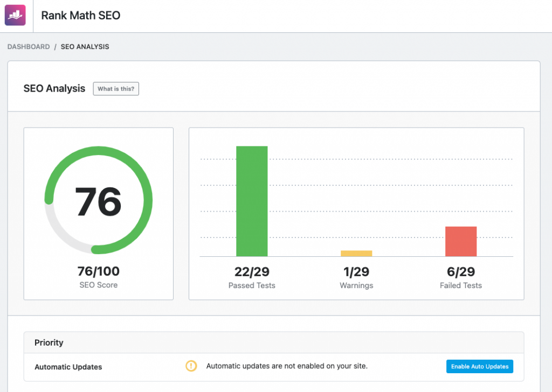Viewport: 552px width, 392px height.
Task: Click the green Passed Tests bar
Action: [x=252, y=201]
